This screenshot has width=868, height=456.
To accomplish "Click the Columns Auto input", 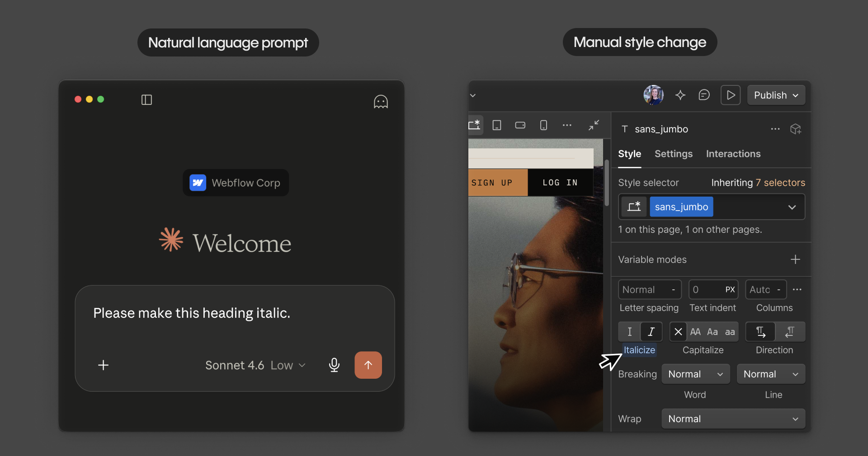I will point(766,290).
